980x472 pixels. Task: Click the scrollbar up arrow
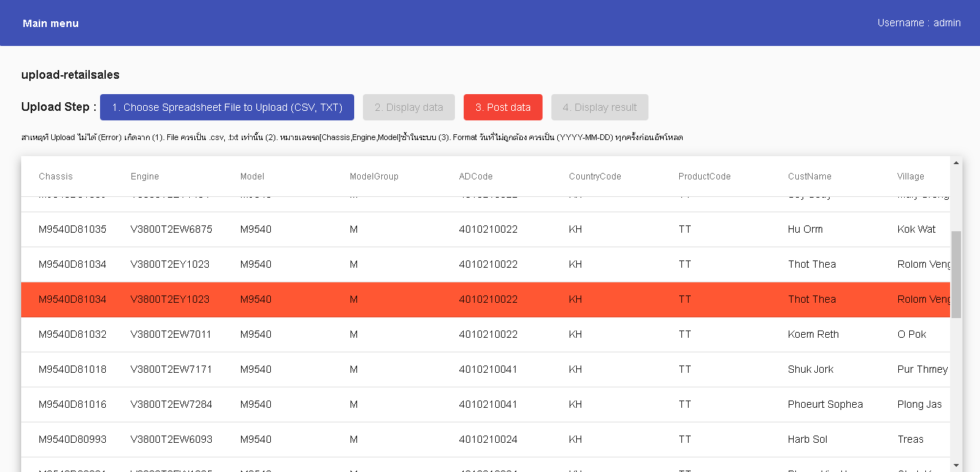[956, 162]
